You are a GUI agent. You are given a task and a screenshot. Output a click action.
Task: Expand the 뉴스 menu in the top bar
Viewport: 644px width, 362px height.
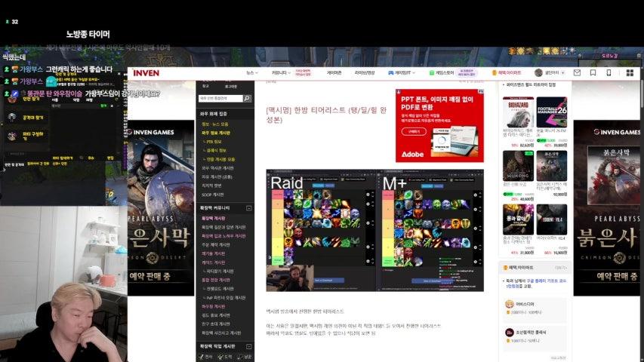pos(251,72)
